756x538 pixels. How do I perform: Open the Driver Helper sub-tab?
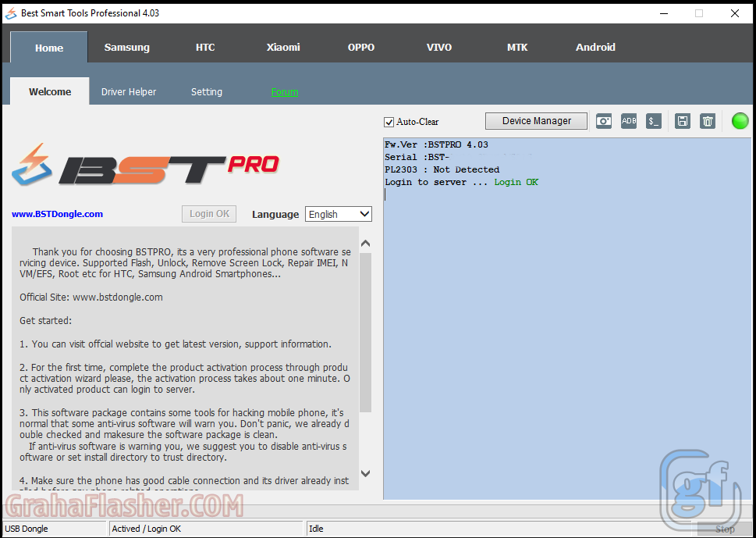(x=129, y=91)
